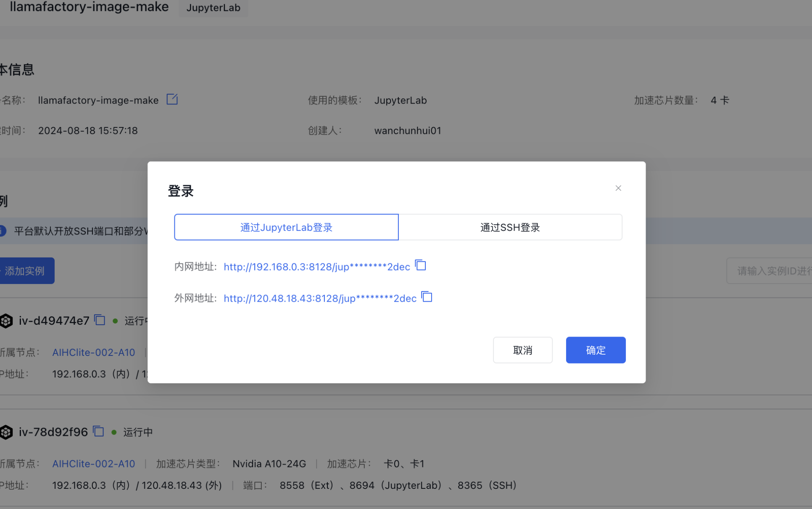Switch to the 通过JupyterLab登录 tab

pyautogui.click(x=286, y=227)
